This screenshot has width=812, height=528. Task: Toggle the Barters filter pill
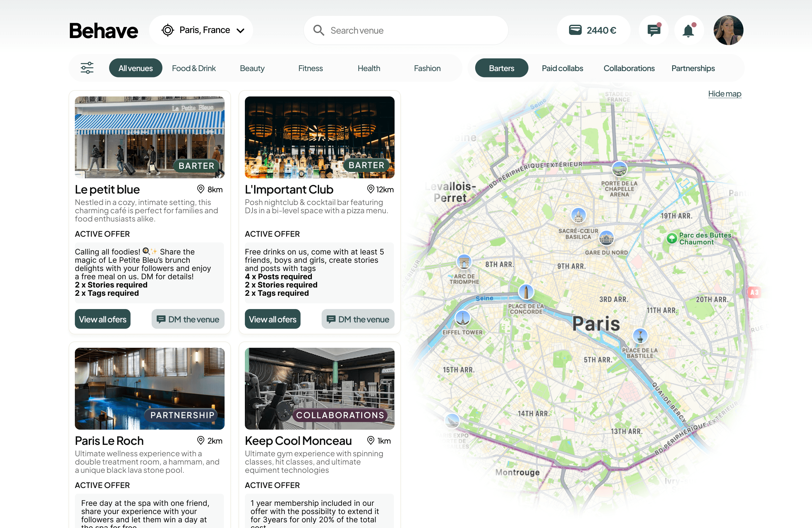[501, 68]
